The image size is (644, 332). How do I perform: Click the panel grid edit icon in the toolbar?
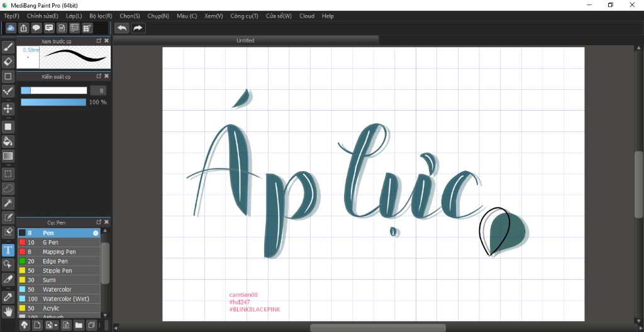pyautogui.click(x=87, y=28)
